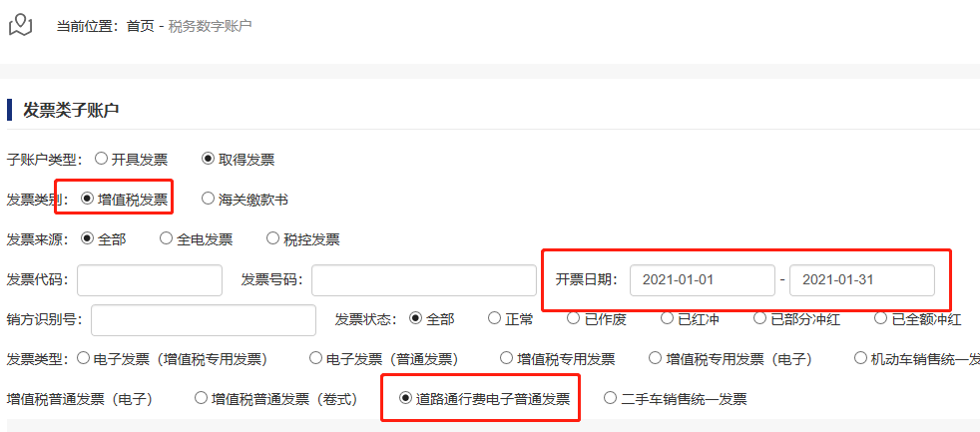This screenshot has width=980, height=432.
Task: Select 机动车销售统一发票 type
Action: (x=860, y=358)
